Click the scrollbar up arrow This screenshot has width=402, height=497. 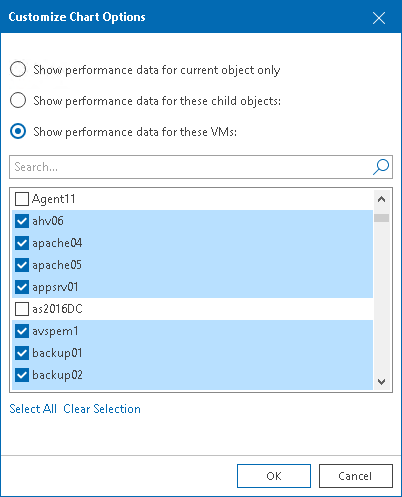[382, 199]
